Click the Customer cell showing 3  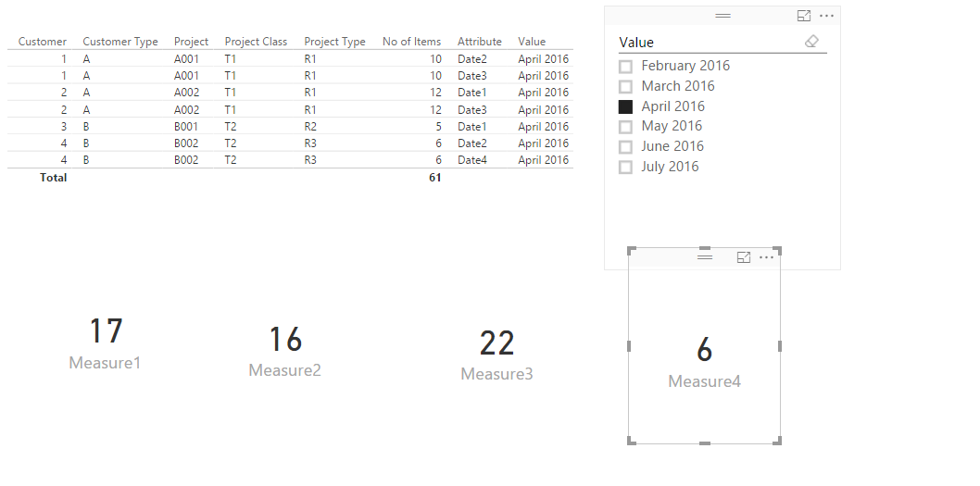point(64,126)
